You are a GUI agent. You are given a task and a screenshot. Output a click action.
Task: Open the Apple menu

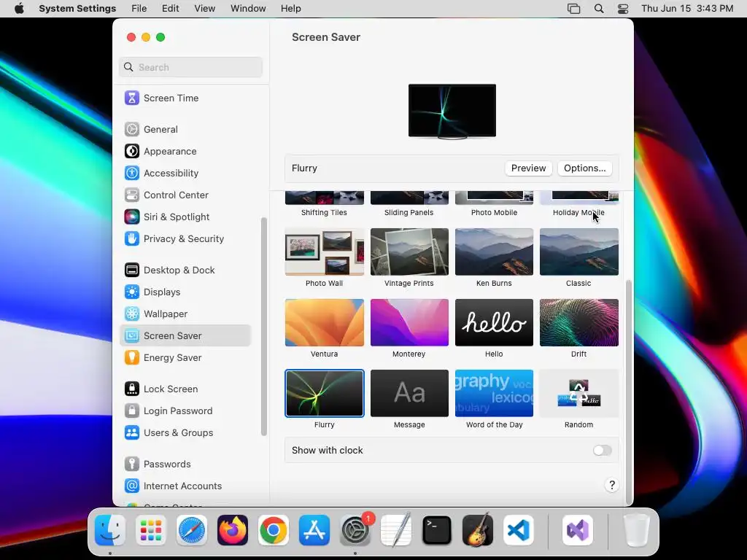(x=19, y=9)
